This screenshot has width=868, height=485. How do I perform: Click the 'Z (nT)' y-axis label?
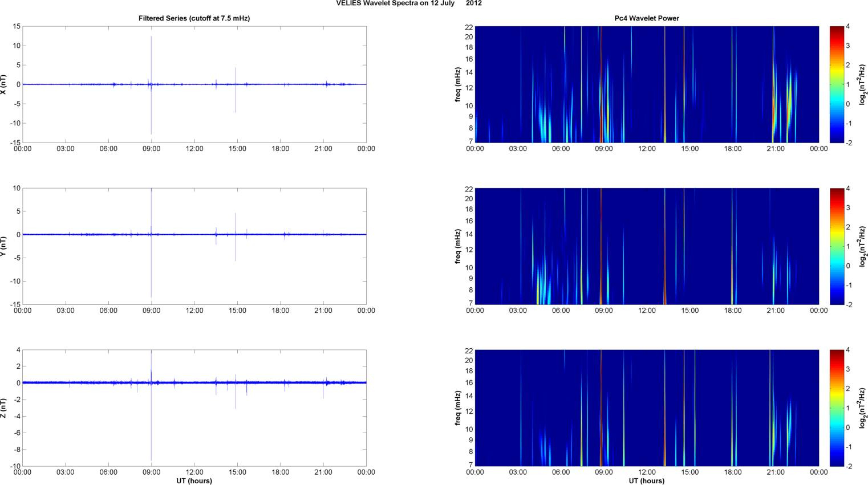pyautogui.click(x=4, y=407)
